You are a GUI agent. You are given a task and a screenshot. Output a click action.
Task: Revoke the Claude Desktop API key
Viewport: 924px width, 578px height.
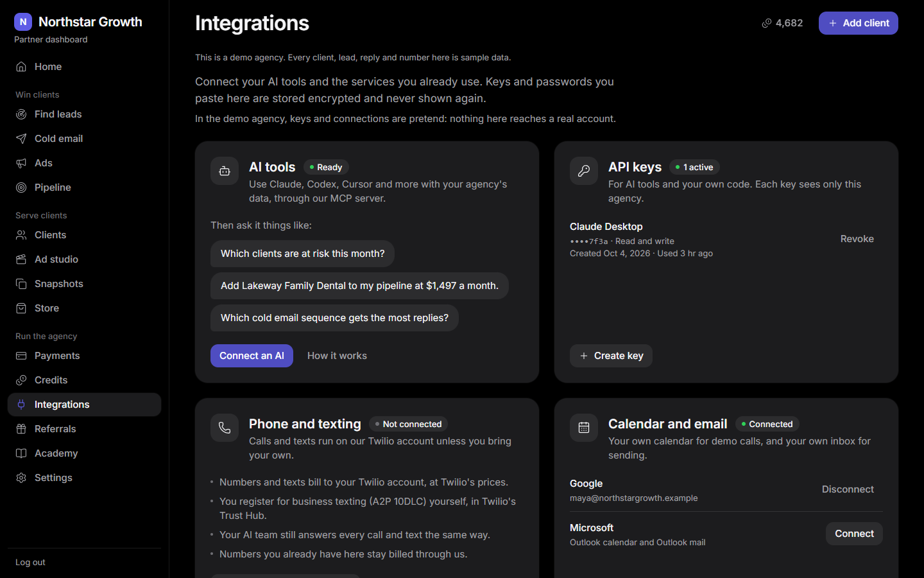point(857,239)
